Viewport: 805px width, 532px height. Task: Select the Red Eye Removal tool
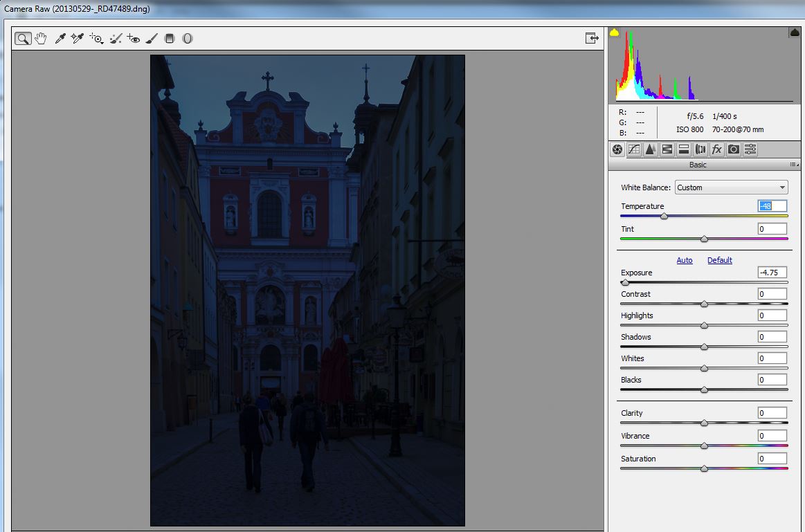[134, 39]
